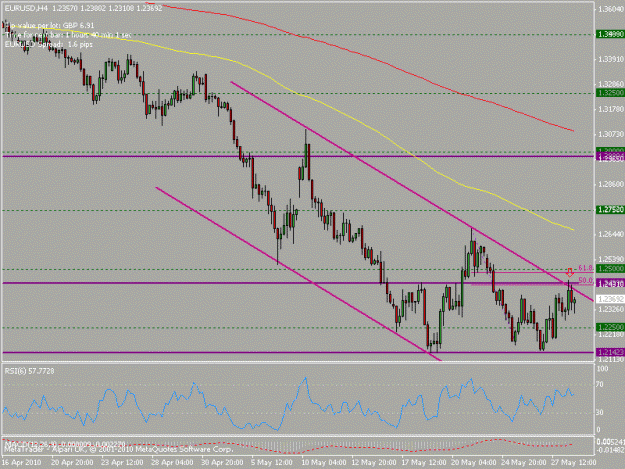Click the green 1.32500 price level tag
Screen dimensions: 625x469
coord(610,93)
